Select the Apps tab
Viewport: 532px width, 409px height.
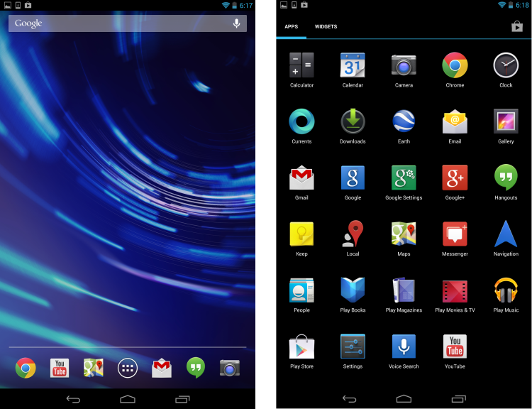[x=291, y=26]
